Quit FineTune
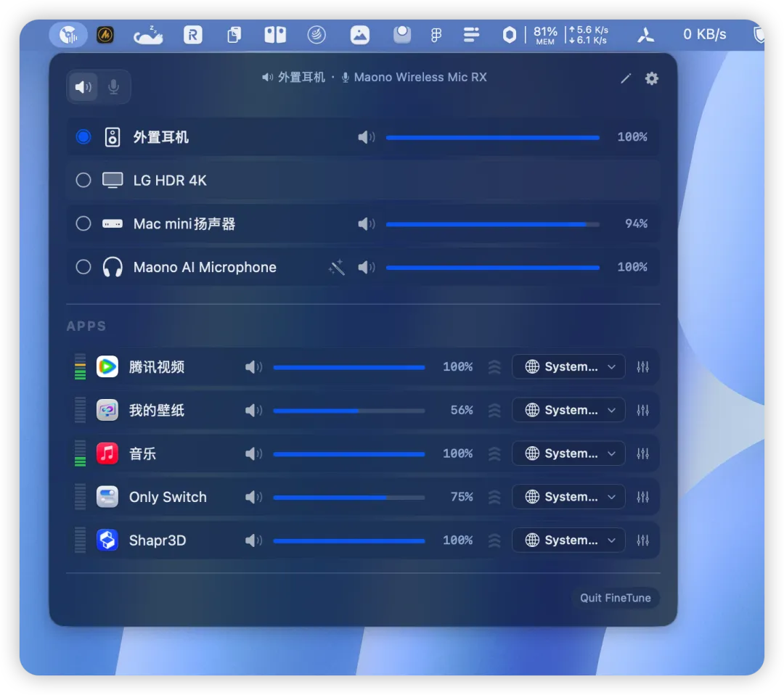Screen dimensions: 784x695 615,598
